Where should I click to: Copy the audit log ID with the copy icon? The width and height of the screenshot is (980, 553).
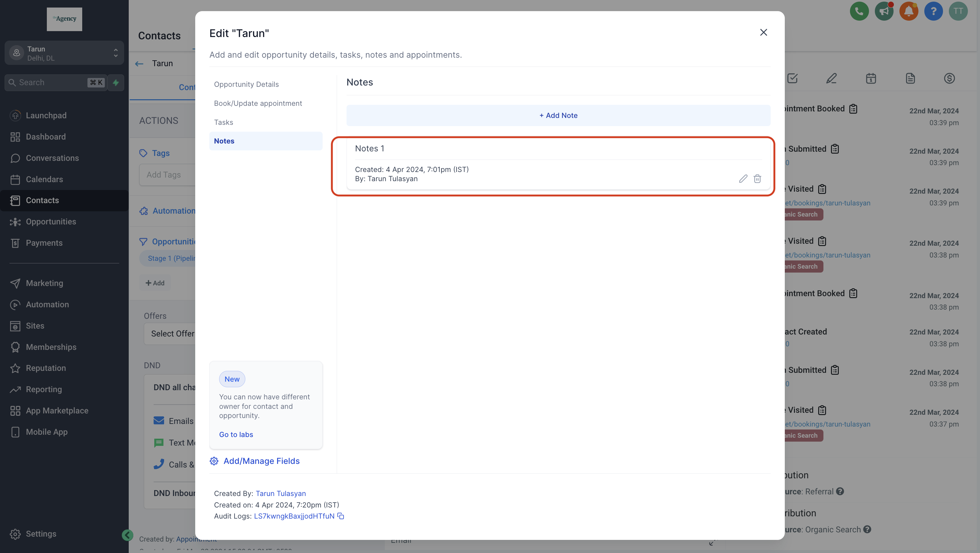[341, 516]
